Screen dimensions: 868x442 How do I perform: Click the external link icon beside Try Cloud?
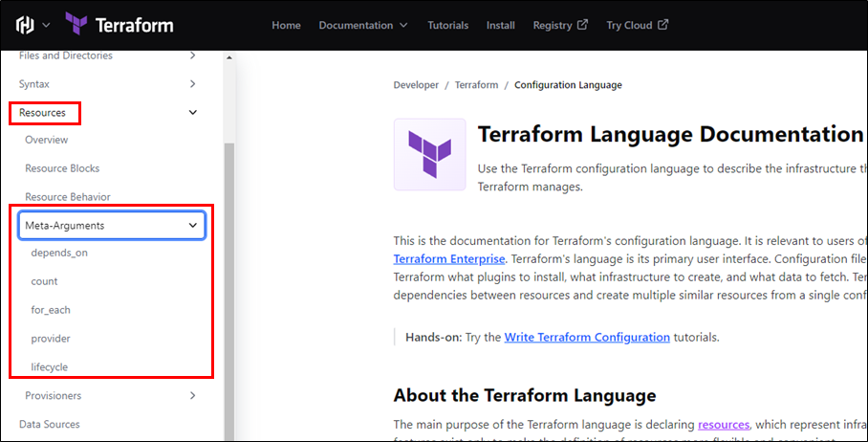(x=663, y=24)
